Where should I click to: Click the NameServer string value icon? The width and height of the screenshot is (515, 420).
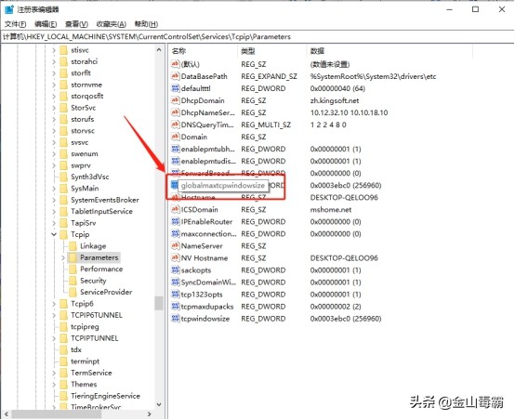[x=176, y=246]
